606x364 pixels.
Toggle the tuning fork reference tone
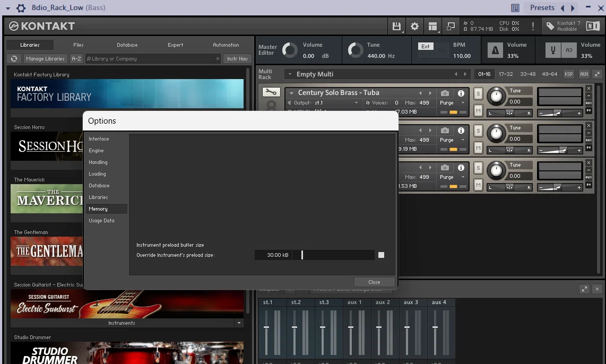click(553, 50)
